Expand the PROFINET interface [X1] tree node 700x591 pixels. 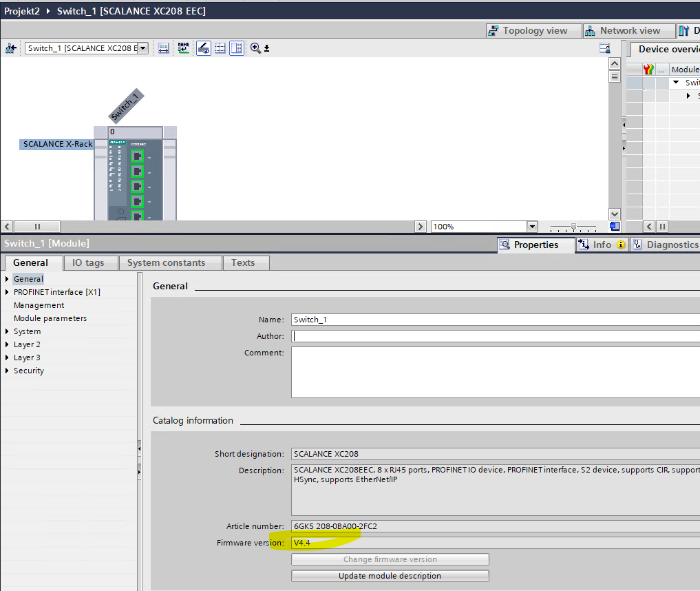8,292
